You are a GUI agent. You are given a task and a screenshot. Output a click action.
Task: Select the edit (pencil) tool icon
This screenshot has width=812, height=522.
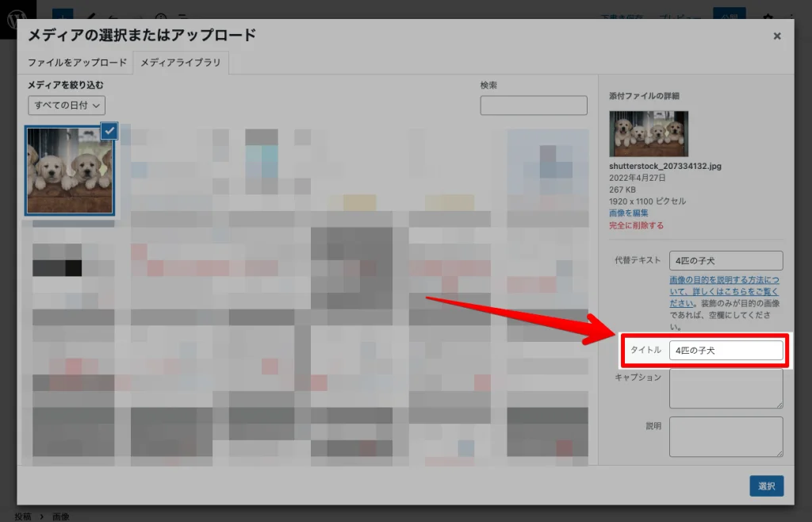[90, 17]
